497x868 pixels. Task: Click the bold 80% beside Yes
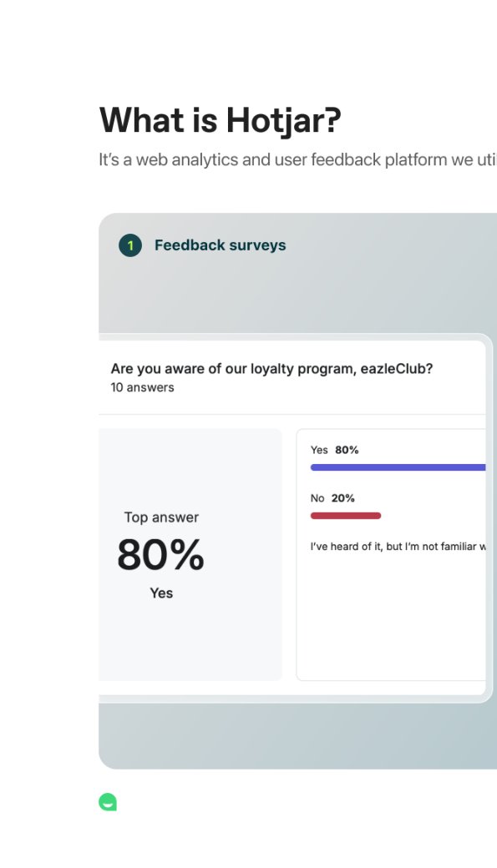[x=347, y=450]
